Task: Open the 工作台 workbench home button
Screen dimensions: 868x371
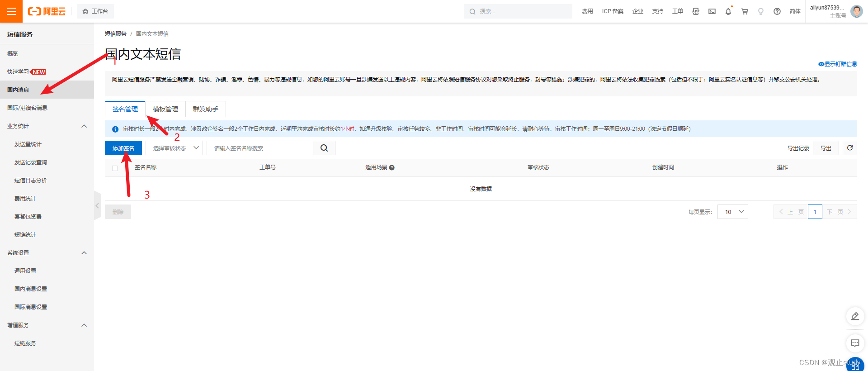Action: pos(95,11)
